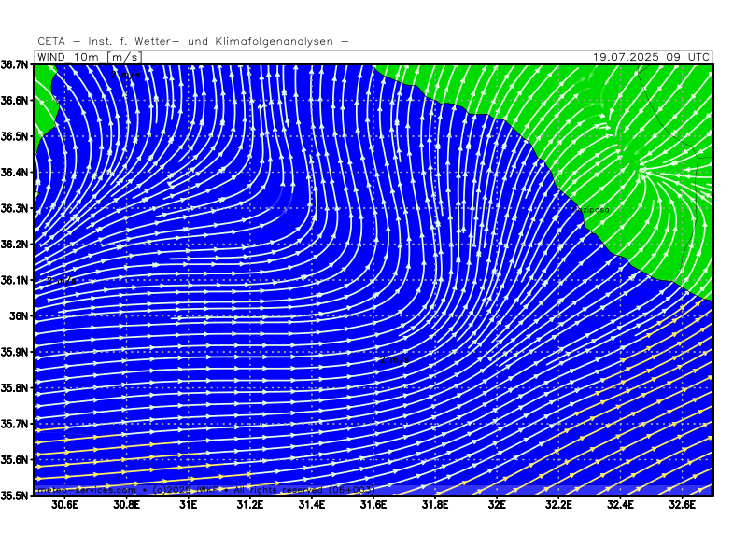Screen dimensions: 747x560
Task: Click the 32.6E longitude label
Action: point(683,505)
